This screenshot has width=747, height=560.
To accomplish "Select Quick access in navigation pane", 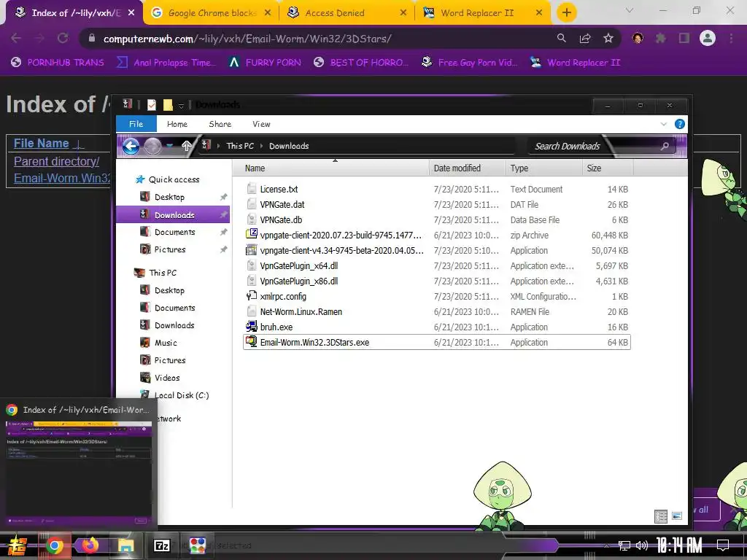I will click(174, 179).
